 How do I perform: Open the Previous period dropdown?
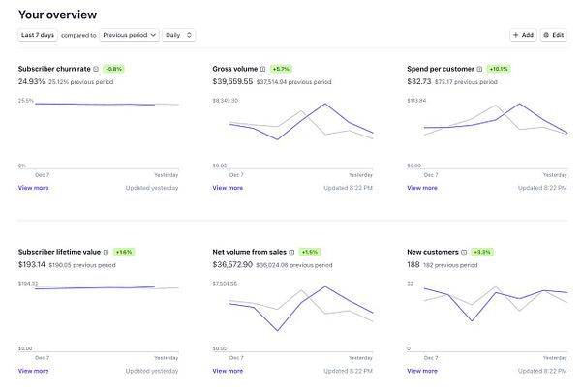(x=130, y=35)
